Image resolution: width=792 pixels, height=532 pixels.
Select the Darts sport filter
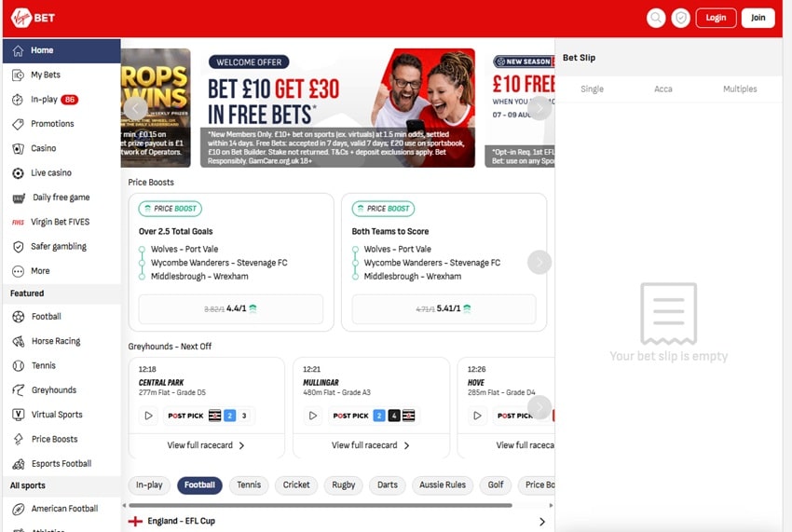[388, 485]
